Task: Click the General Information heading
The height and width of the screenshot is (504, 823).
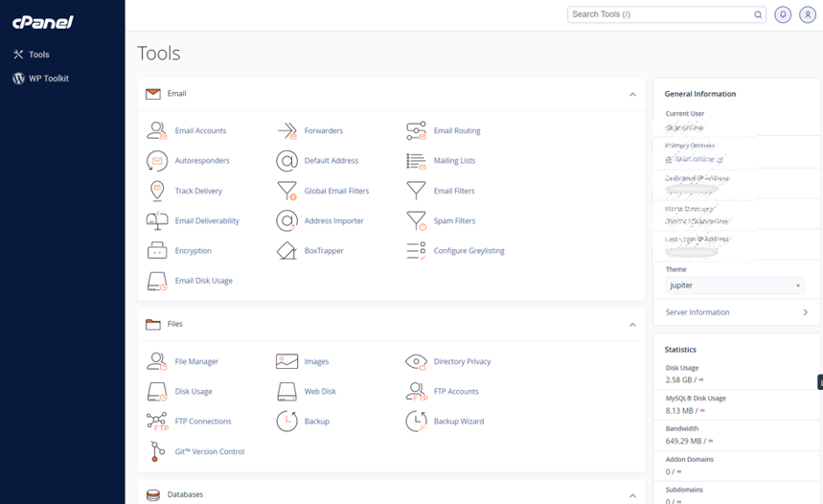Action: pos(700,94)
